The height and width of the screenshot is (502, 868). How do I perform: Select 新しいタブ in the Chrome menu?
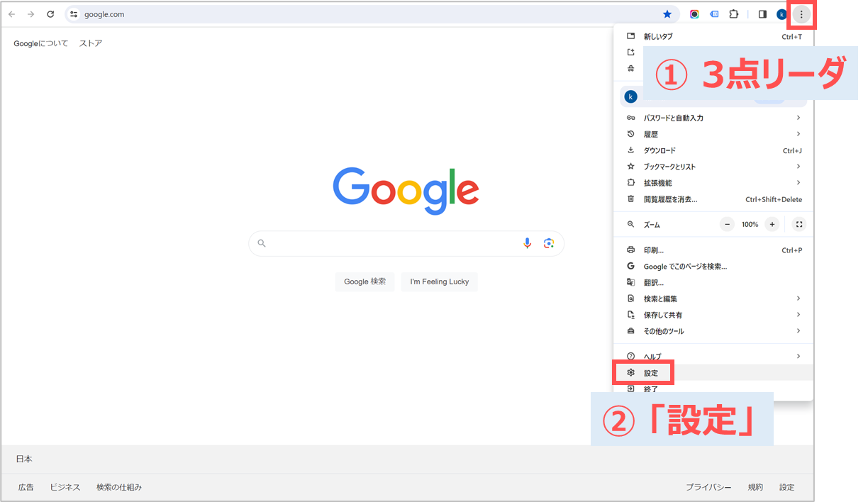pyautogui.click(x=713, y=36)
